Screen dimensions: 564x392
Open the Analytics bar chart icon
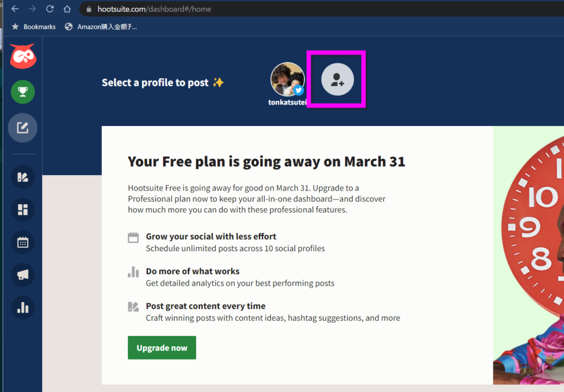[x=23, y=307]
